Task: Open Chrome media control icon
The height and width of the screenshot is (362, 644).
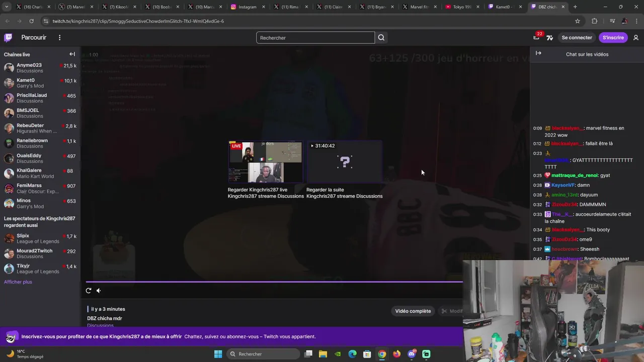Action: (x=612, y=21)
